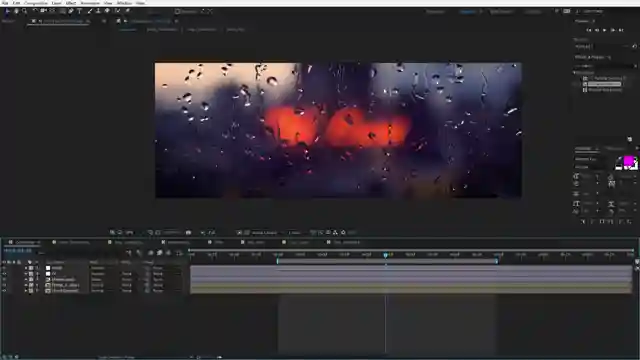Select the Brush tool
Screen dimensions: 640x360
click(89, 11)
